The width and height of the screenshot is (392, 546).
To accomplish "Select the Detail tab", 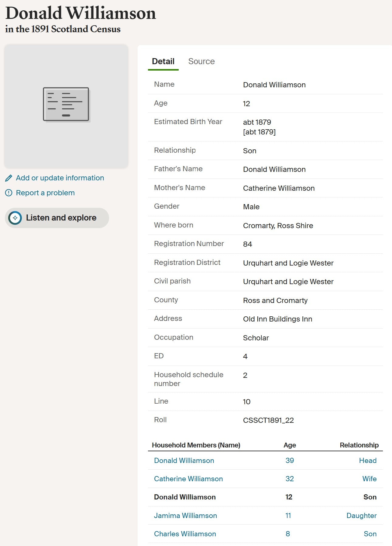I will click(163, 61).
